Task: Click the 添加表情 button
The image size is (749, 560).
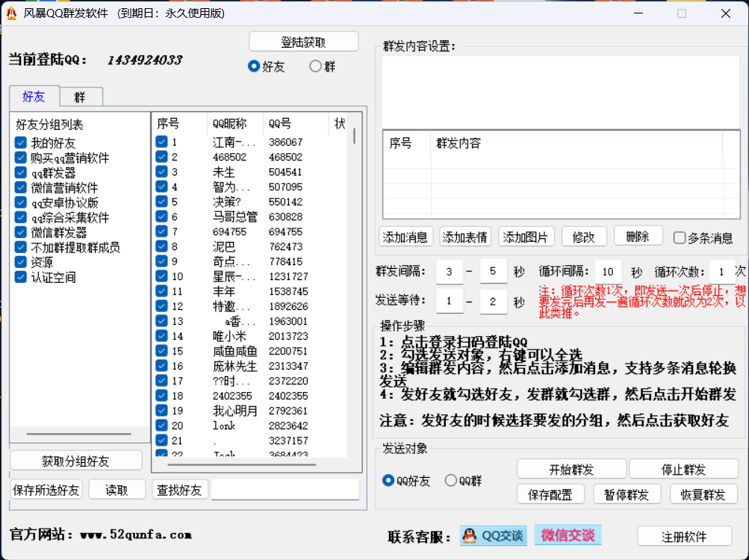Action: [464, 237]
